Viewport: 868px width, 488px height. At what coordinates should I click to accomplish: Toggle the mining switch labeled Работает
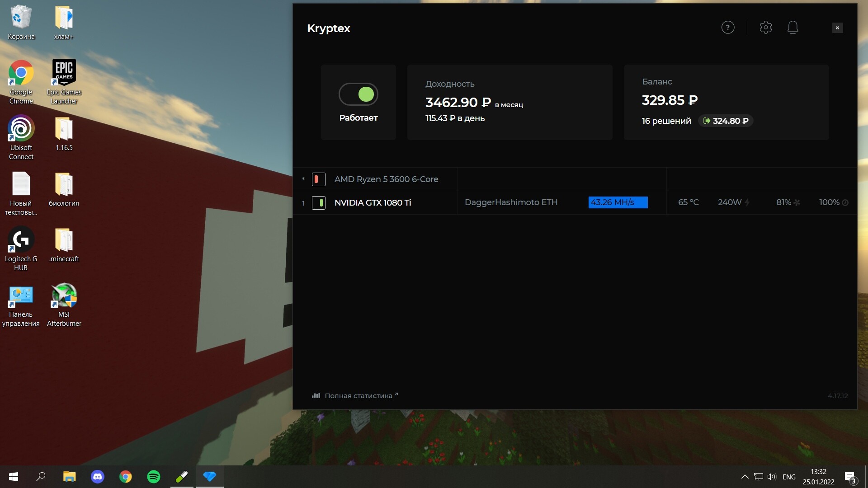(359, 94)
